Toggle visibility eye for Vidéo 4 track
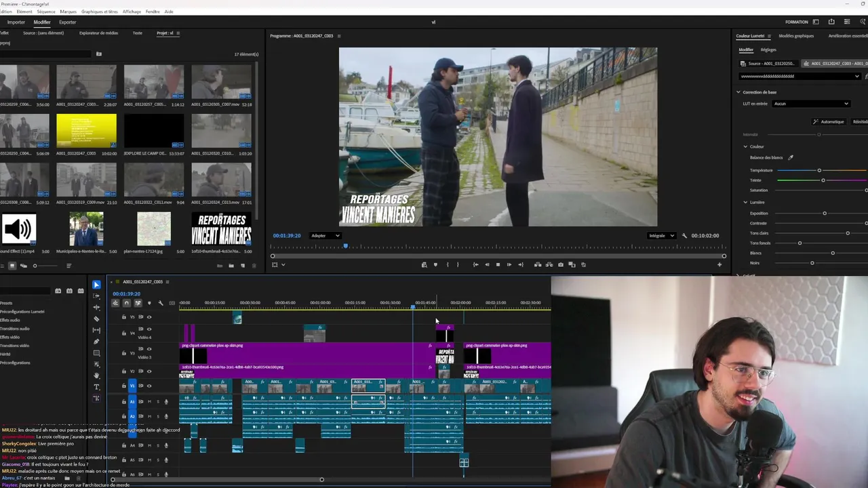 149,330
